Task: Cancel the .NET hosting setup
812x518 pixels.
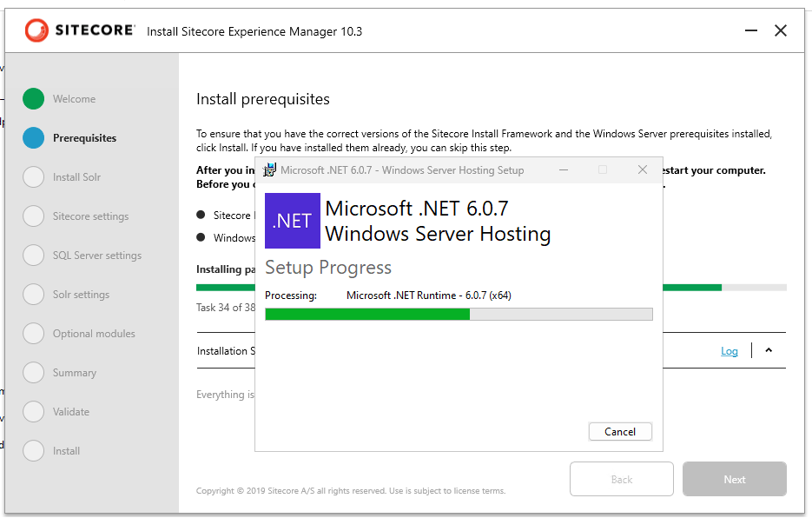Action: [x=620, y=432]
